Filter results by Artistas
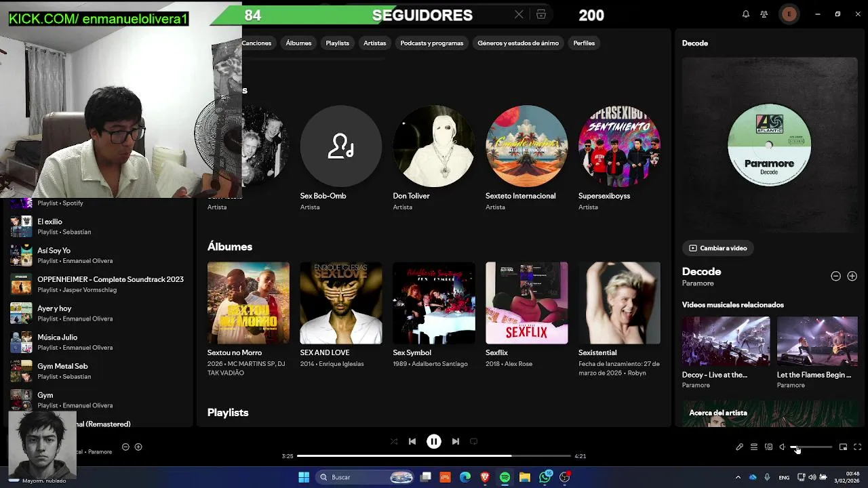The height and width of the screenshot is (488, 868). tap(374, 43)
